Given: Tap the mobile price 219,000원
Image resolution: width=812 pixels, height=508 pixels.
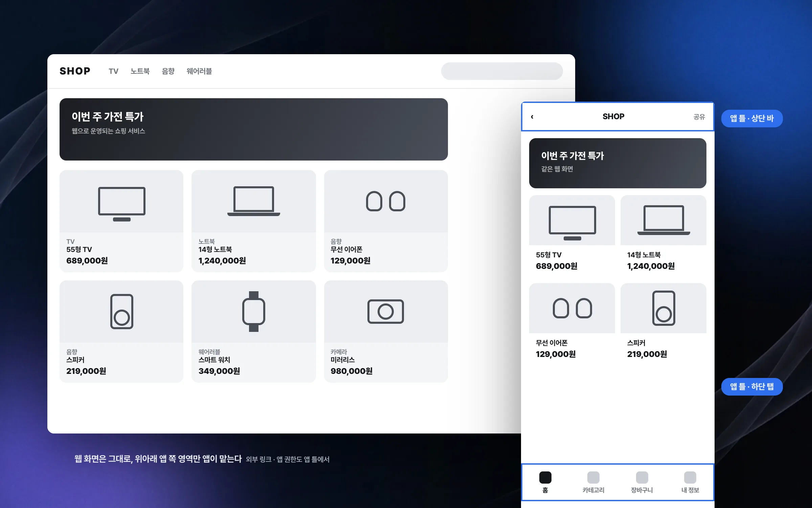Looking at the screenshot, I should coord(647,354).
